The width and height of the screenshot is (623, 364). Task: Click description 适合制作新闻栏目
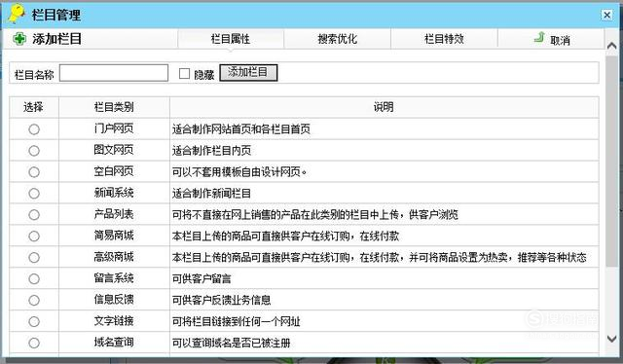pos(211,194)
